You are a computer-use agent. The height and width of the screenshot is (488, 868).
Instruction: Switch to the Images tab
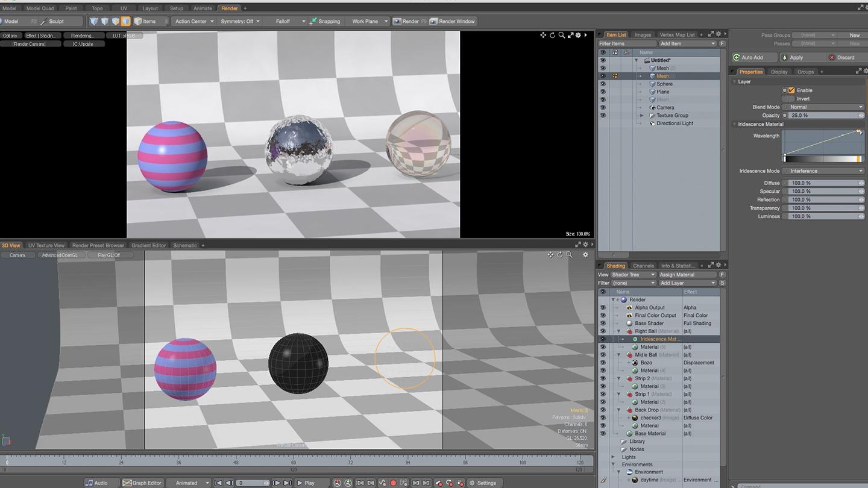coord(643,35)
